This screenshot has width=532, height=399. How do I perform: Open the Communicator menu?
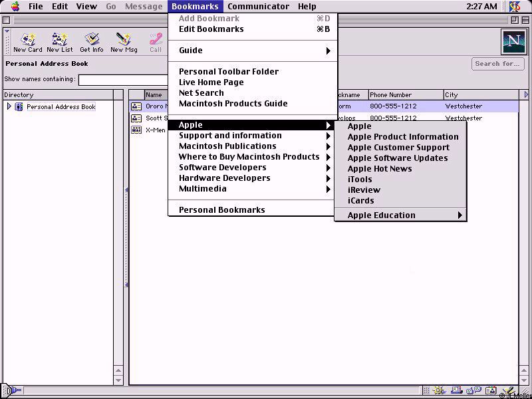(258, 7)
